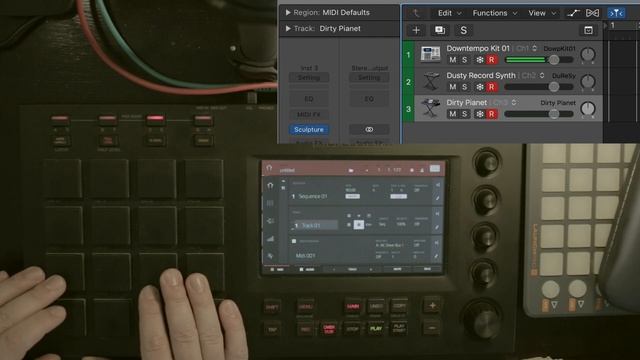
Task: Select track number 3 in header
Action: point(408,109)
